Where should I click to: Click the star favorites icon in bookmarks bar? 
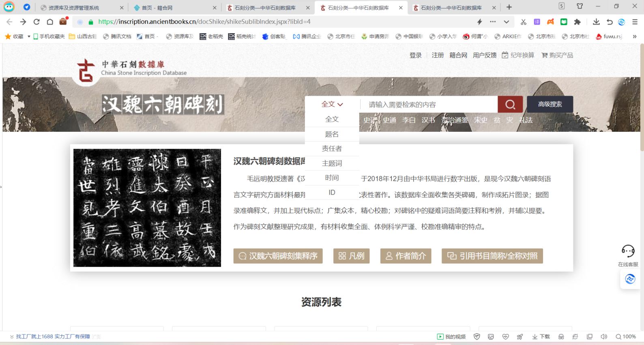coord(8,36)
